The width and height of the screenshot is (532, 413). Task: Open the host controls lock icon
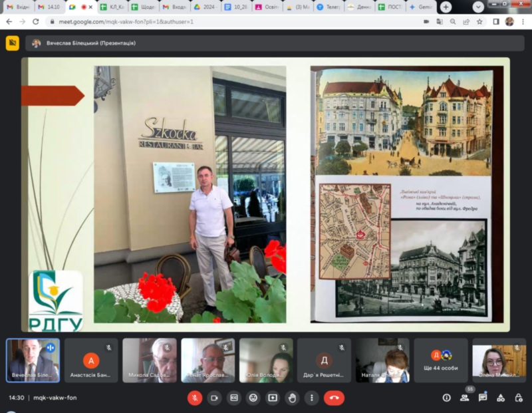coord(519,398)
